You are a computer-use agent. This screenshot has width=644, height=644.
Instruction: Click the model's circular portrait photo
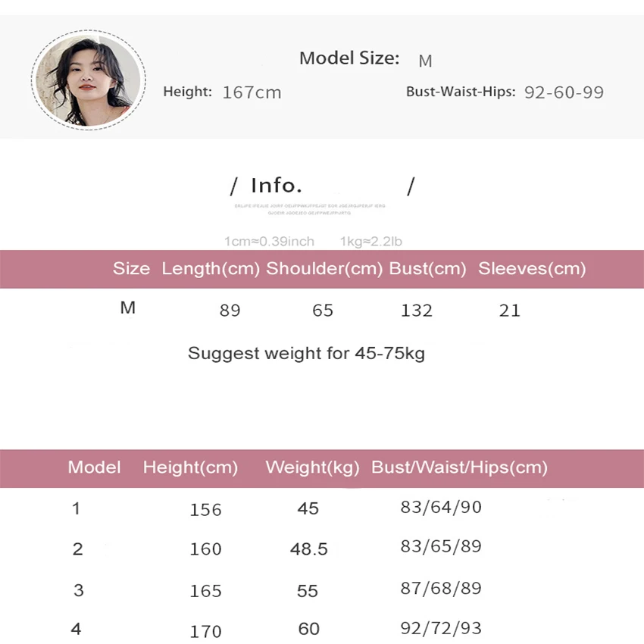pyautogui.click(x=89, y=80)
